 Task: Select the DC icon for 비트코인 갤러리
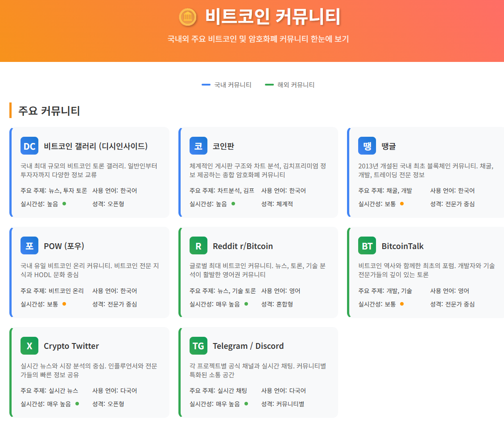click(x=29, y=146)
